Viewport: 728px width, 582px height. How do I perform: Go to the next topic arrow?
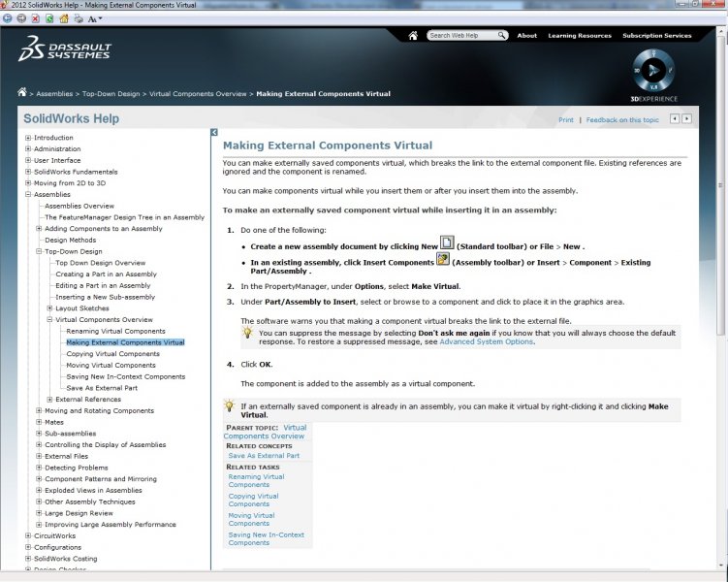686,119
